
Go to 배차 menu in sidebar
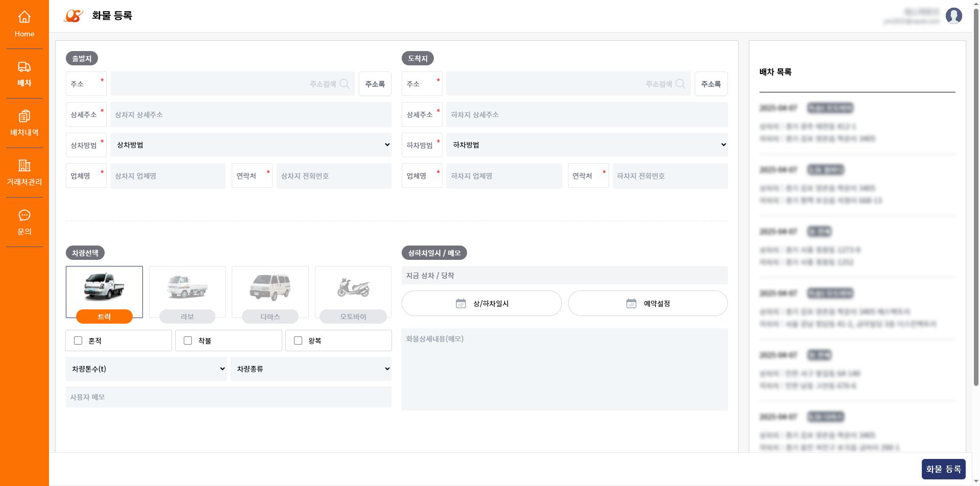tap(24, 74)
